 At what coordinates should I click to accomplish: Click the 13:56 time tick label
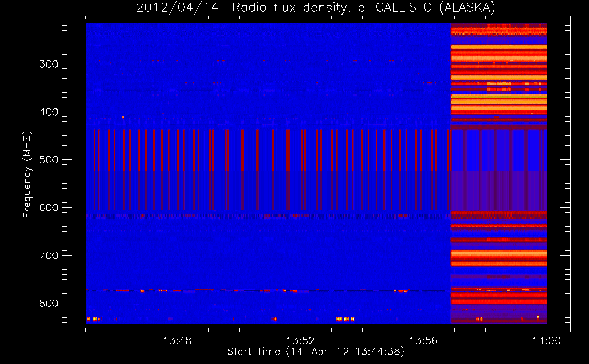pos(423,341)
